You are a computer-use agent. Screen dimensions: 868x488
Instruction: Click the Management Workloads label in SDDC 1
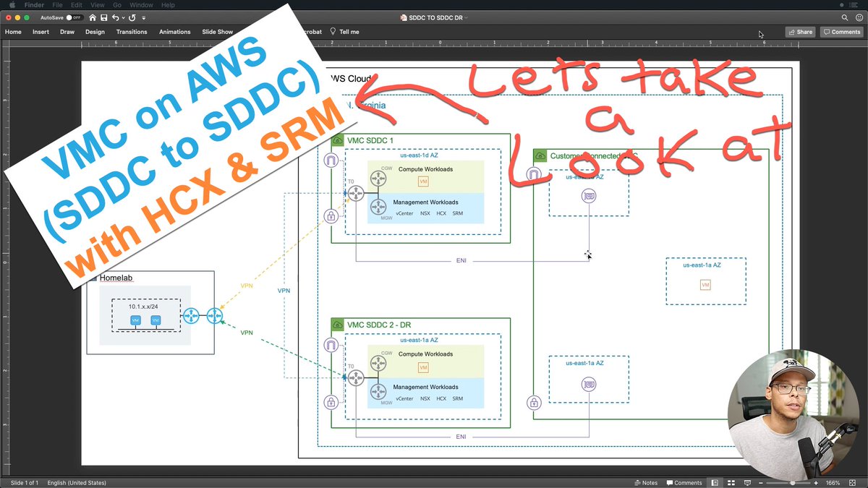coord(425,202)
